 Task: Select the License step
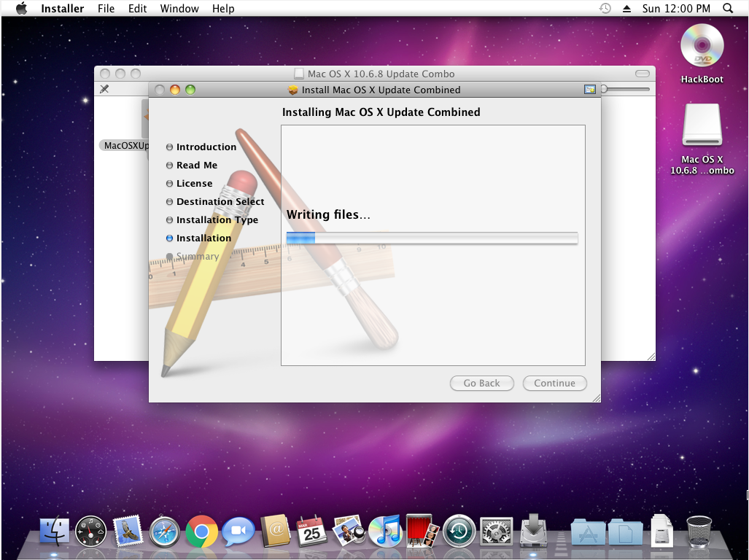[x=189, y=183]
